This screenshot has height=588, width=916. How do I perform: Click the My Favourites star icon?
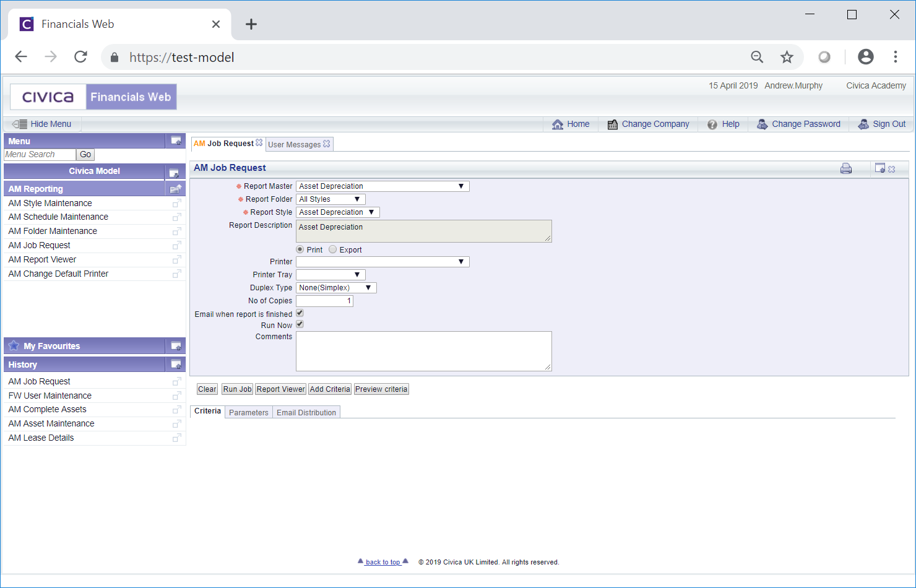pos(14,345)
